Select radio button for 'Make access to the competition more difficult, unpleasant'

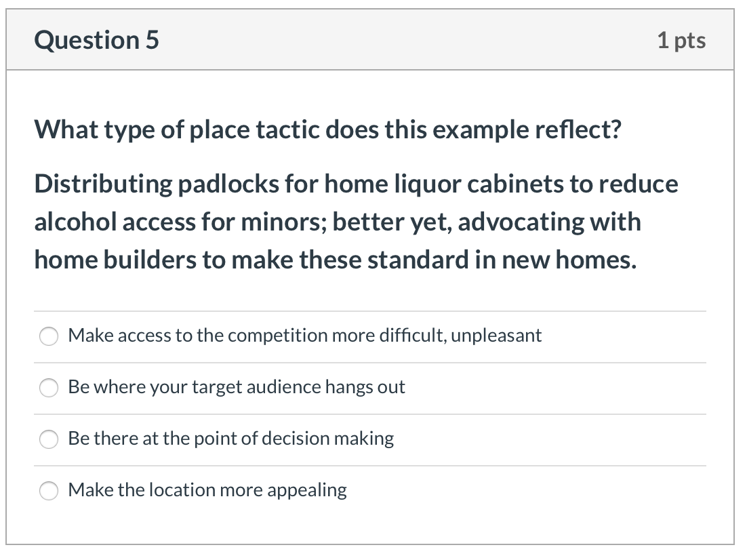tap(48, 336)
